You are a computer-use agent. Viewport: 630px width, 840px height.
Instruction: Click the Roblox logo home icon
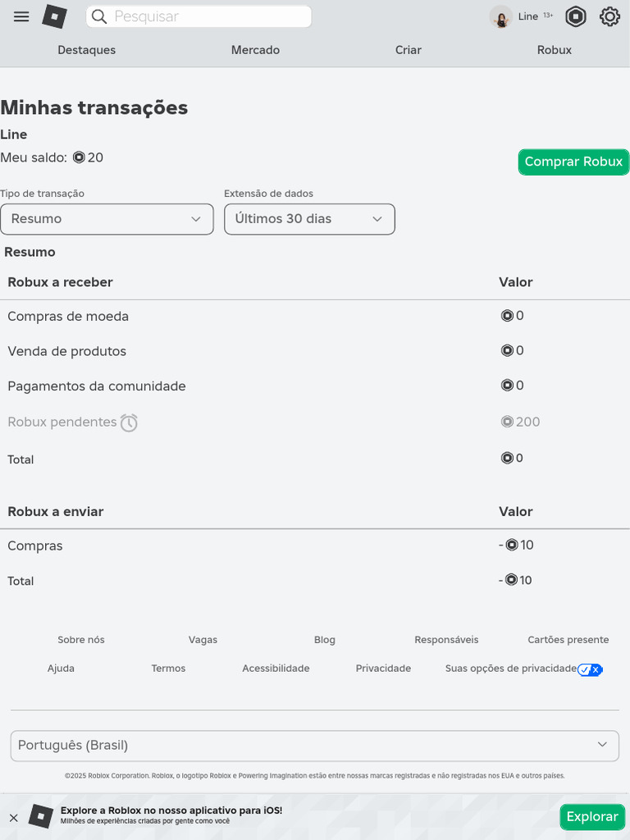point(54,16)
